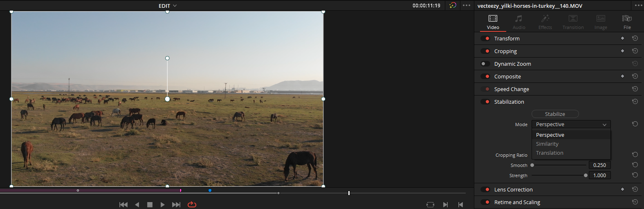644x209 pixels.
Task: Add a keyframe for Composite
Action: click(622, 76)
